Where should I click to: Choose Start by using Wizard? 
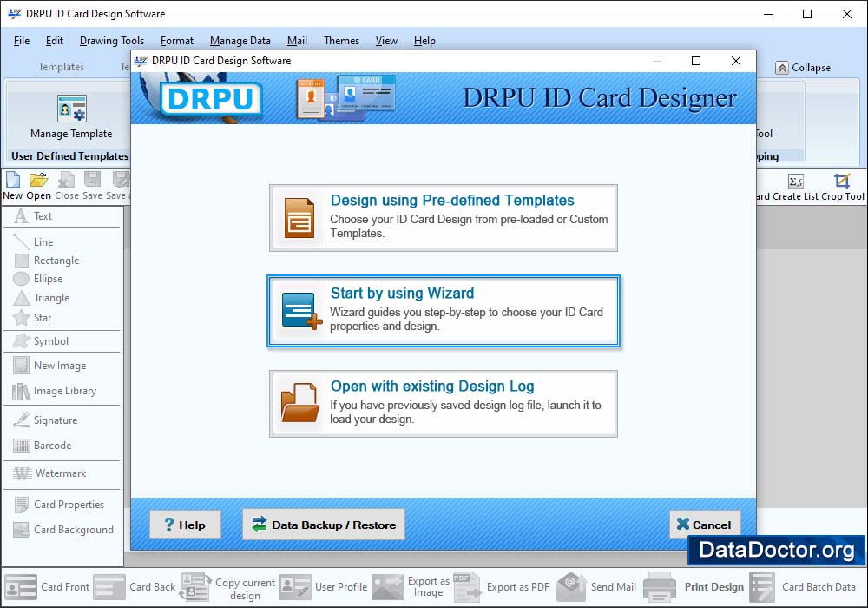[x=444, y=311]
